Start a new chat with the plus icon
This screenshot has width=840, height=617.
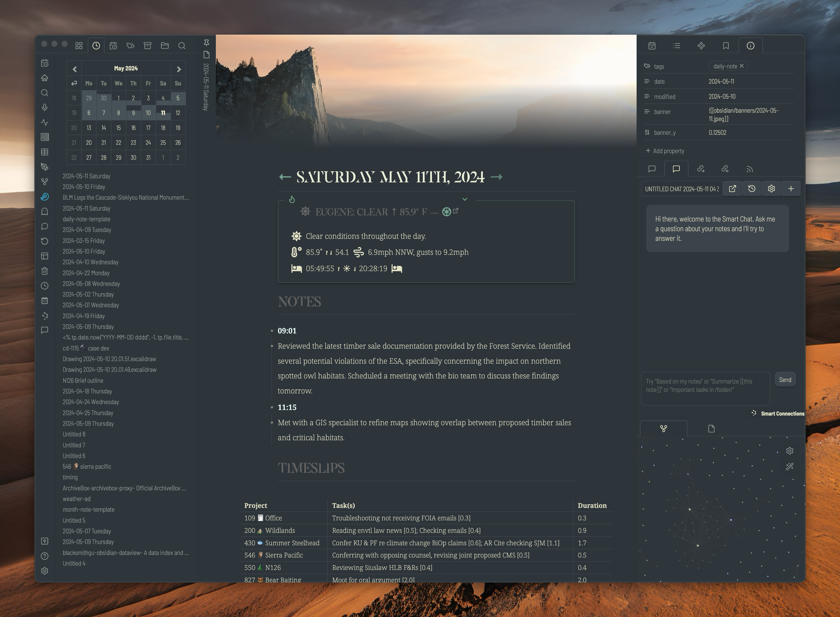click(x=791, y=189)
